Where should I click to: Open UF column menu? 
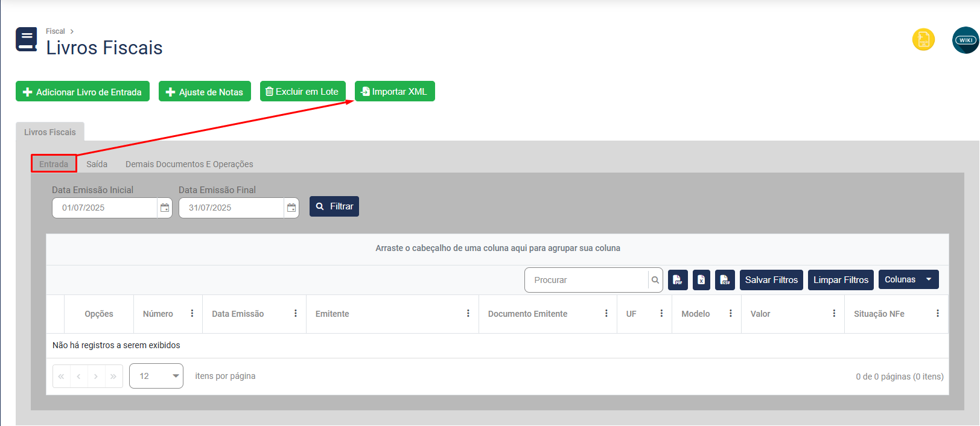point(661,313)
